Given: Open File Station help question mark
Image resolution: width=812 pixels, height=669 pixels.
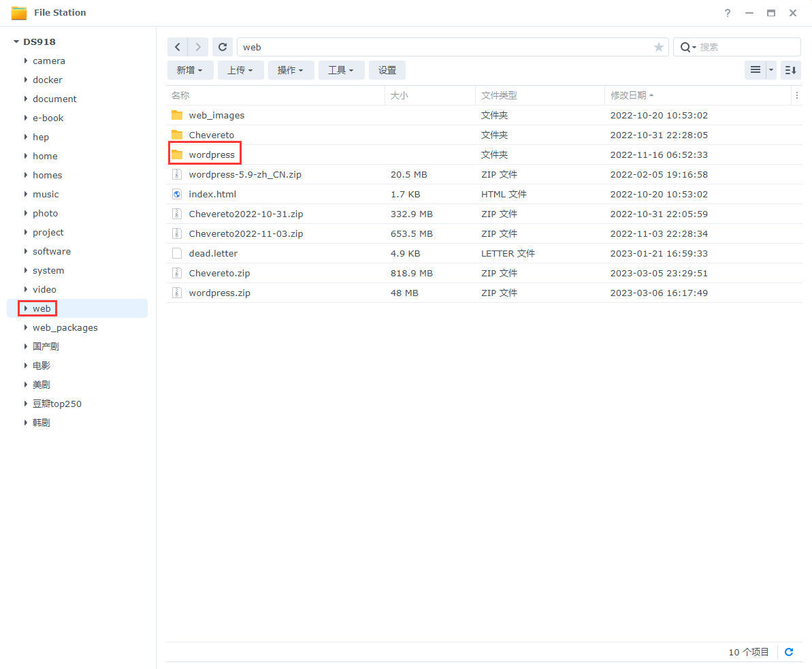Looking at the screenshot, I should 728,13.
